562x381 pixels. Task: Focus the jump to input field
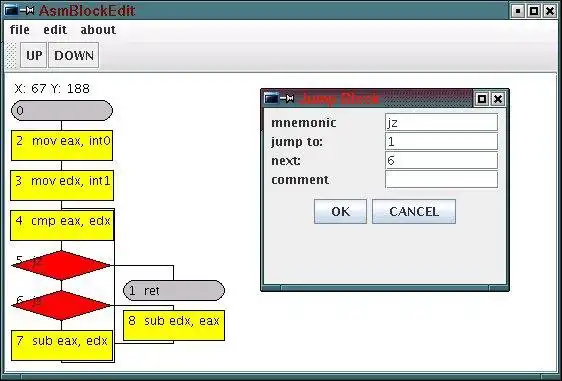(441, 142)
